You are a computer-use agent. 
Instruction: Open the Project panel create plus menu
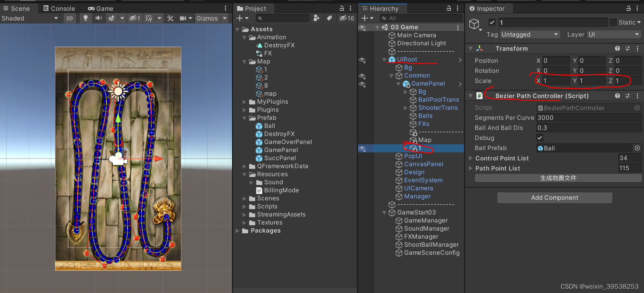(242, 18)
